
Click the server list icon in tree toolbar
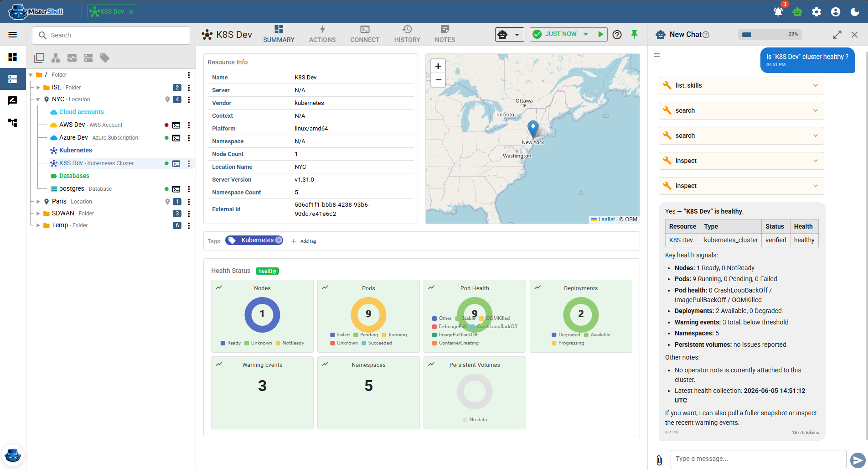[88, 58]
